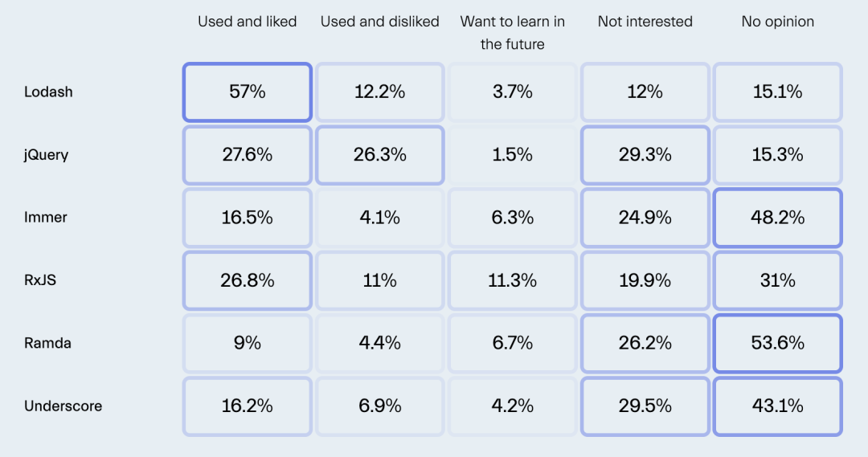This screenshot has width=868, height=457.
Task: Select the jQuery row label
Action: point(46,155)
